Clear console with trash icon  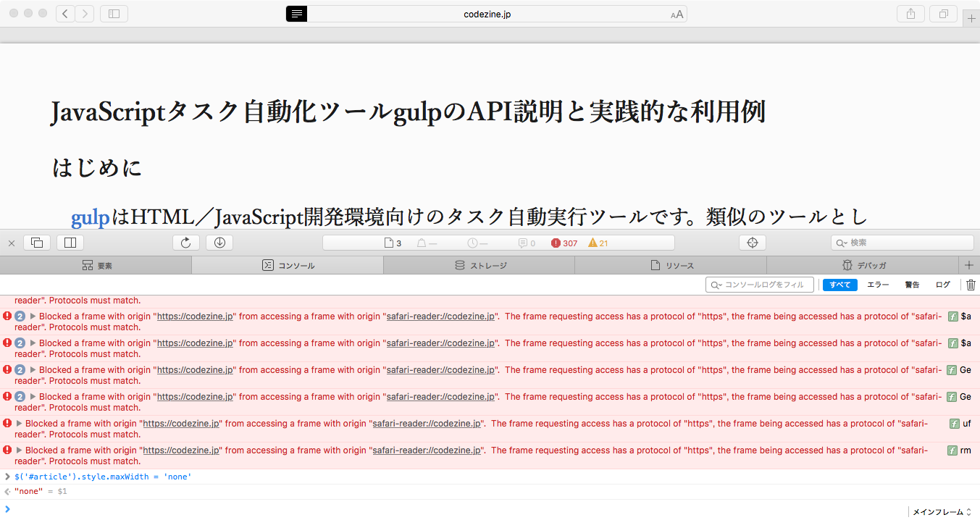click(971, 285)
